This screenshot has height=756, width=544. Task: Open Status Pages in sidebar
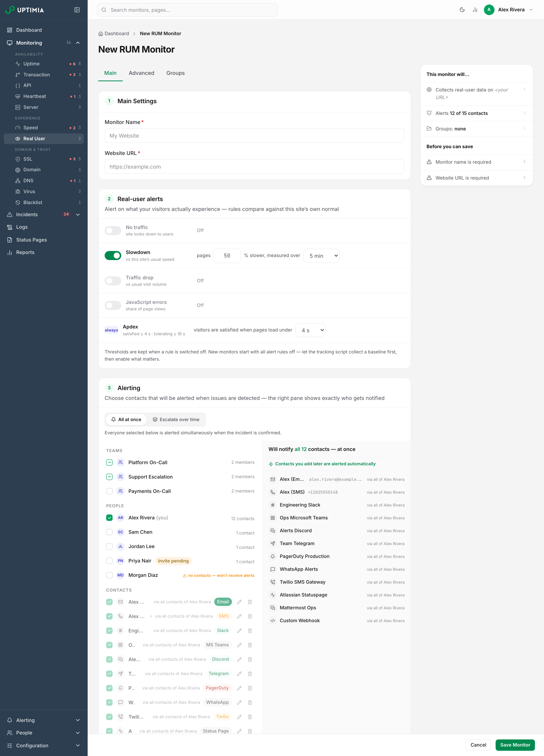click(x=44, y=240)
